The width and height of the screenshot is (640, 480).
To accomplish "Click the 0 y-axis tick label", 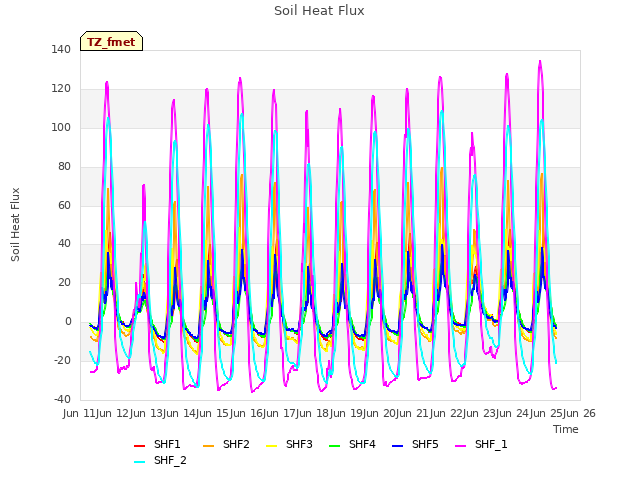I will pos(68,321).
